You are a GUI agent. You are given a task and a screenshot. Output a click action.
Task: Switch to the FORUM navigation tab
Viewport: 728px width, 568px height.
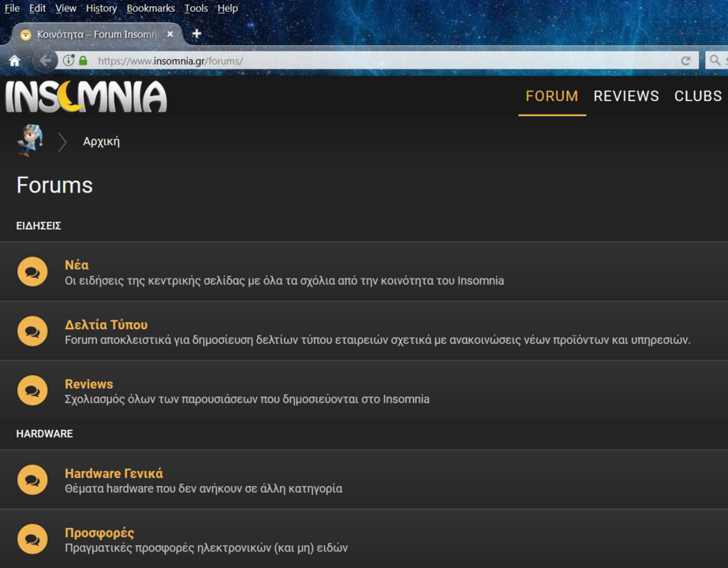pos(552,96)
